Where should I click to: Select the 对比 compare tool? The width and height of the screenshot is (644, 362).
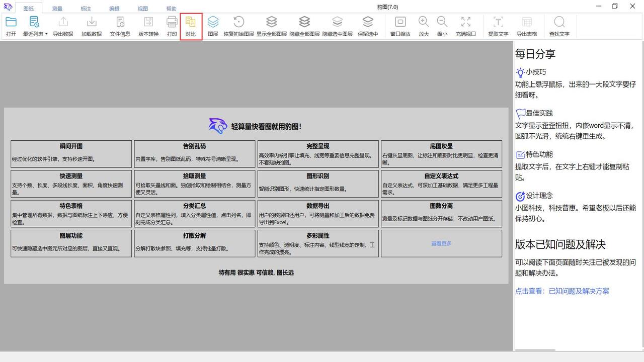pos(191,27)
